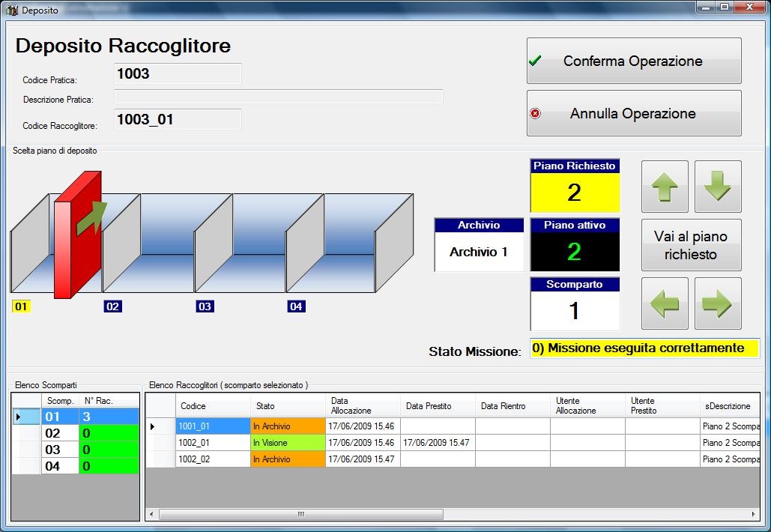Screen dimensions: 771x532
Task: Click the 17/06/2009 15.47 Data Prestito cell
Action: pos(438,443)
